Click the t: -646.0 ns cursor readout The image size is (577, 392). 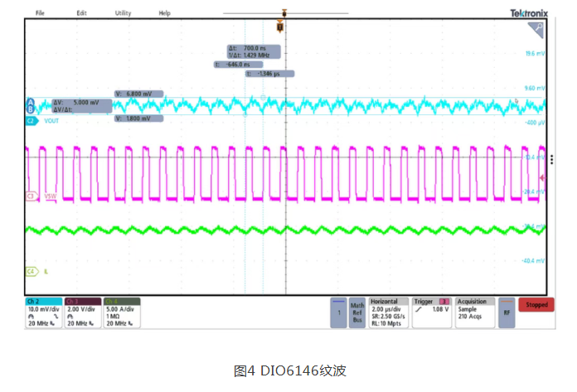(x=238, y=65)
